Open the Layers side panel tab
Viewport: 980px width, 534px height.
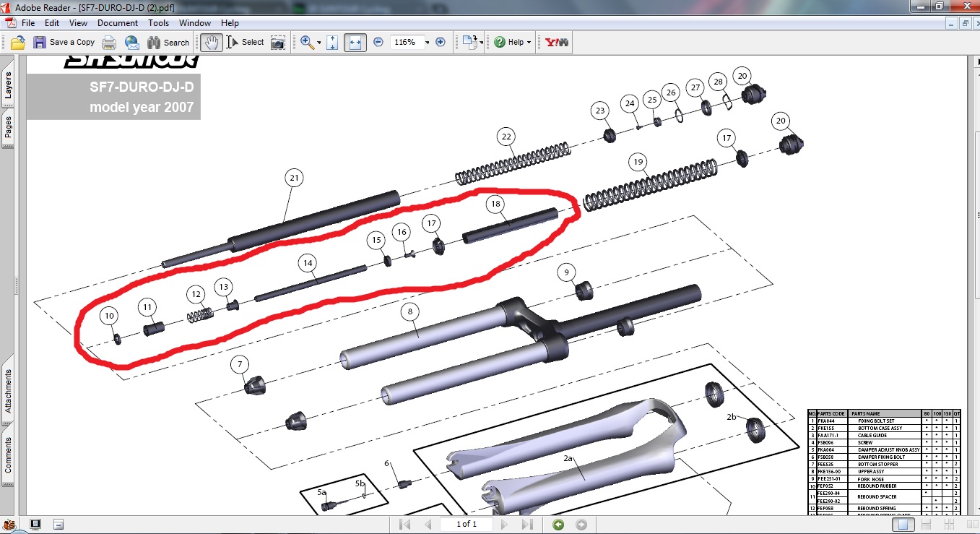coord(8,86)
